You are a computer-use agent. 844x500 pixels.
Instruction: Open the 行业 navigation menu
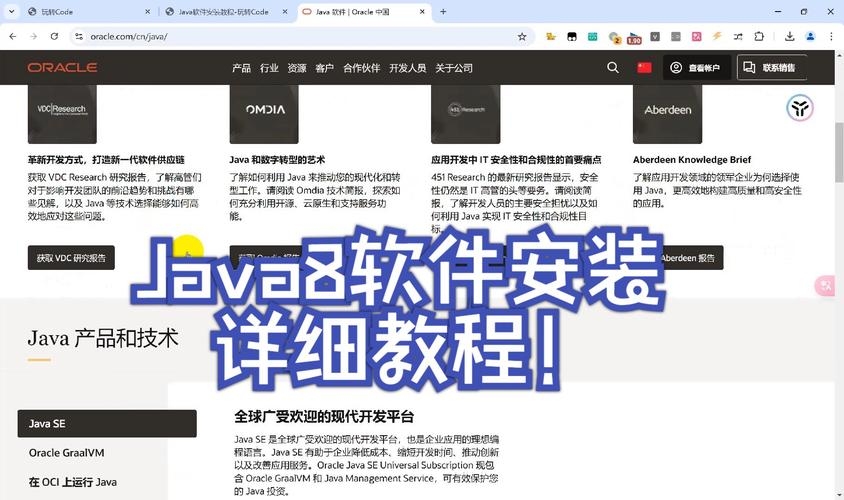click(269, 68)
